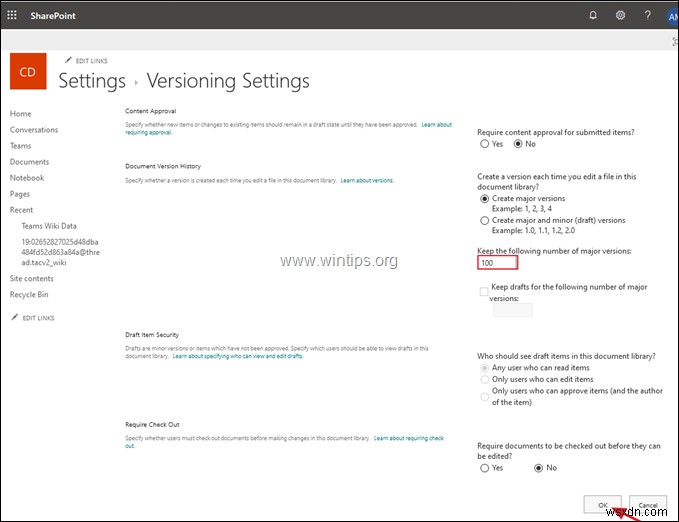Screen dimensions: 679x522
Task: Open Learn about requiring check out link
Action: point(409,438)
